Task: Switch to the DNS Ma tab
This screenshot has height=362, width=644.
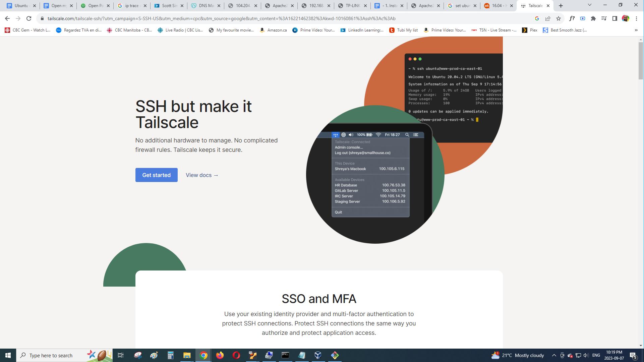Action: (x=205, y=6)
